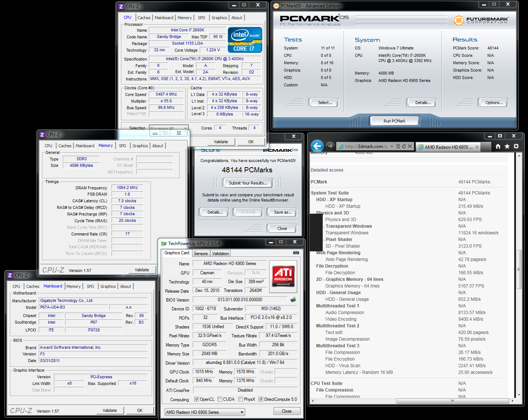Open browser Favorites star
The width and height of the screenshot is (528, 420).
click(x=507, y=147)
